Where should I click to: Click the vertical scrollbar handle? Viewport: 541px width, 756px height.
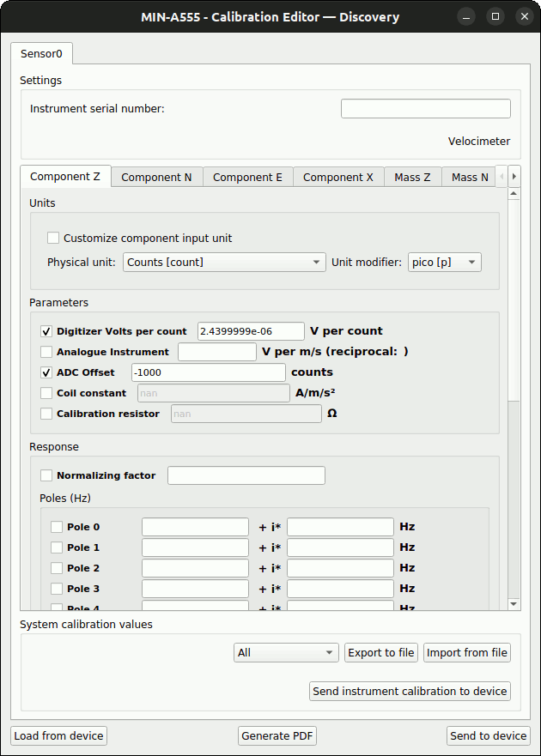pyautogui.click(x=514, y=299)
